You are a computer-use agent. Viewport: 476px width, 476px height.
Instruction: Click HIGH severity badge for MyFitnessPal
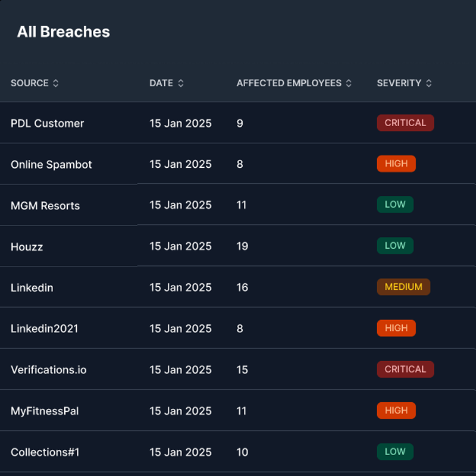click(396, 410)
